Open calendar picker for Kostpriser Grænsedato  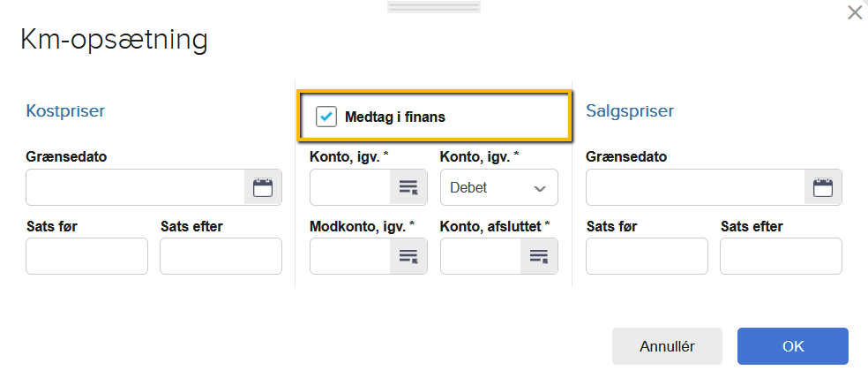click(263, 187)
